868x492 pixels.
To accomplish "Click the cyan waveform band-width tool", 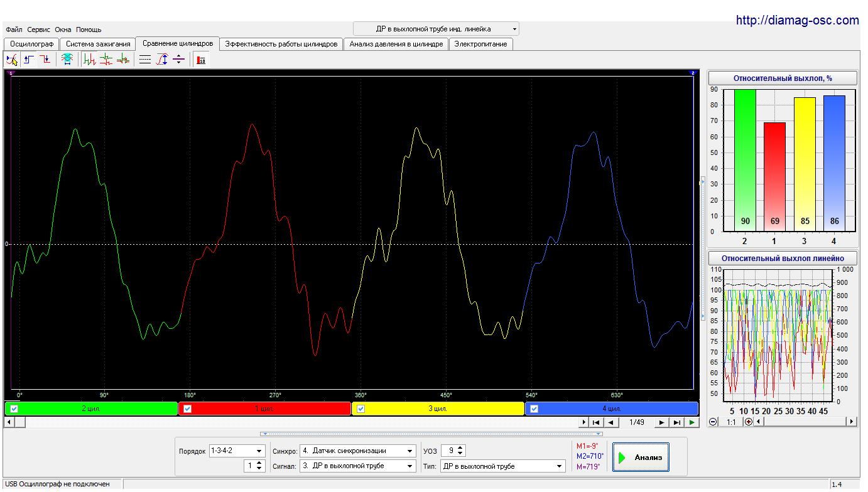I will (x=67, y=60).
